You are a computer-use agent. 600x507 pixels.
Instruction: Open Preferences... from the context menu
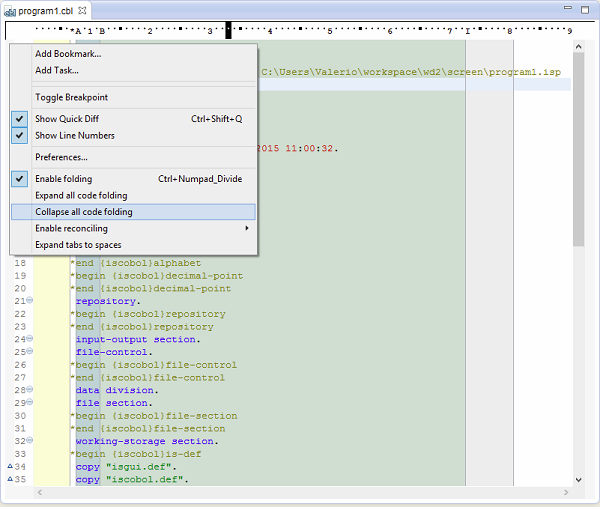point(61,157)
